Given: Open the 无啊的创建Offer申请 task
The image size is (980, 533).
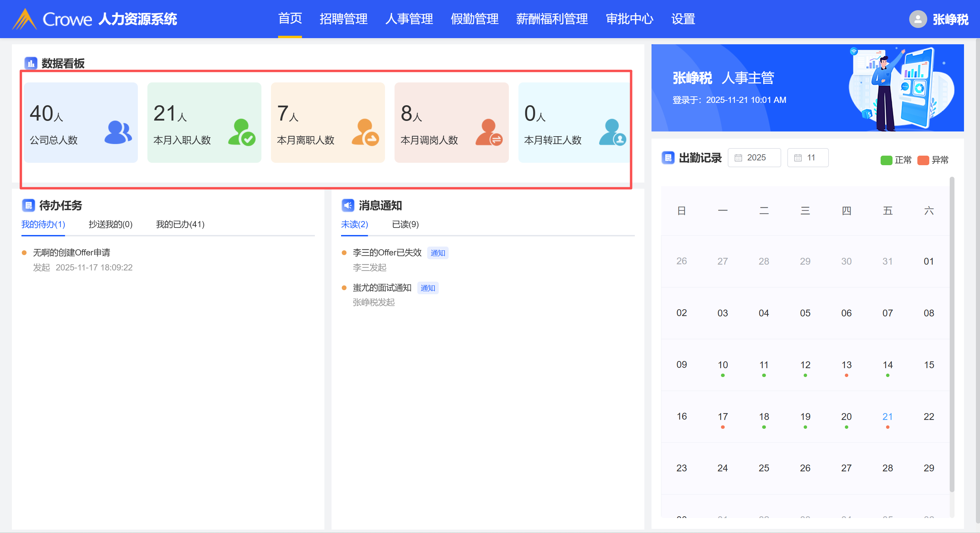Looking at the screenshot, I should click(71, 252).
